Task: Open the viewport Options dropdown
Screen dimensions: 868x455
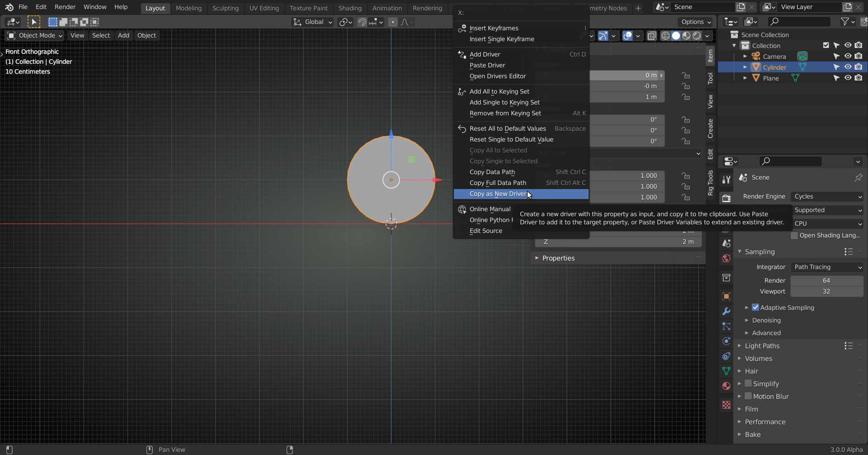Action: point(696,22)
